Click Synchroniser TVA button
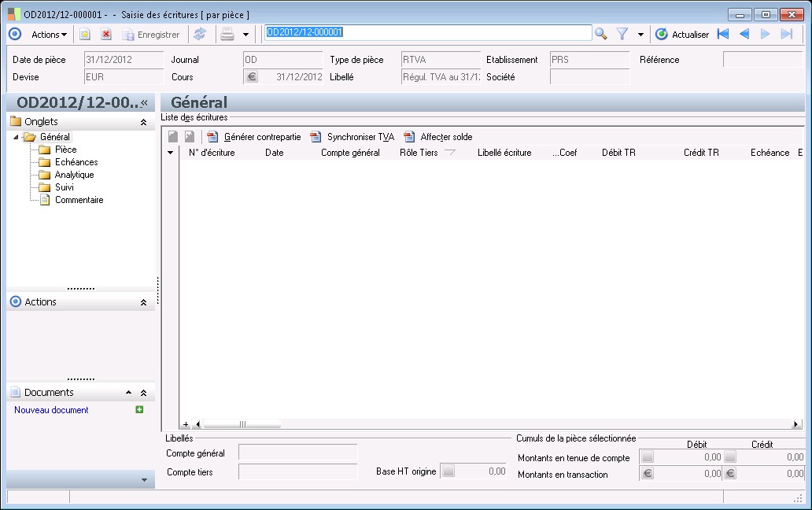 (352, 137)
